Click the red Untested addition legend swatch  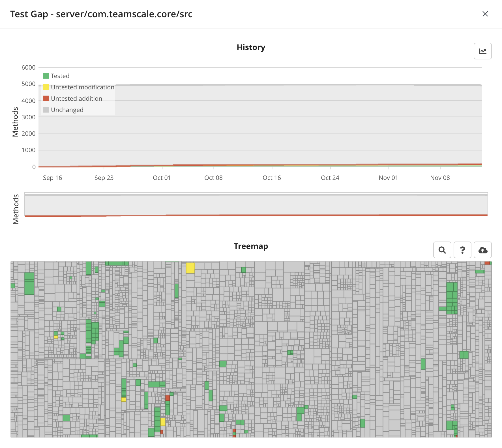point(46,98)
